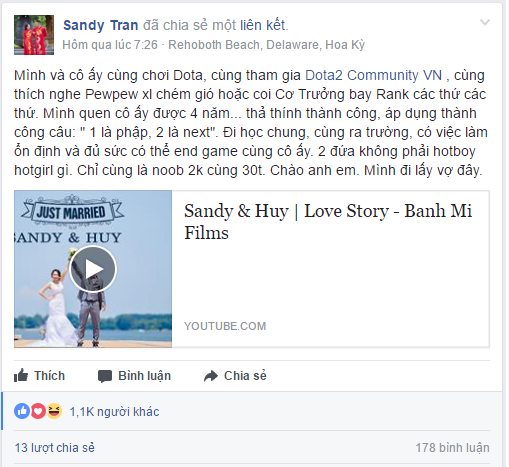Open Sandy Tran's profile picture
The image size is (509, 467).
click(34, 35)
